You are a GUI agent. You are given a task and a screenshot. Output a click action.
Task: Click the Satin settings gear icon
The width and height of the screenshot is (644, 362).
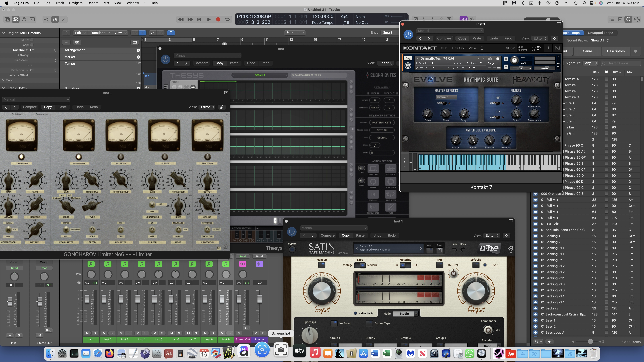511,248
